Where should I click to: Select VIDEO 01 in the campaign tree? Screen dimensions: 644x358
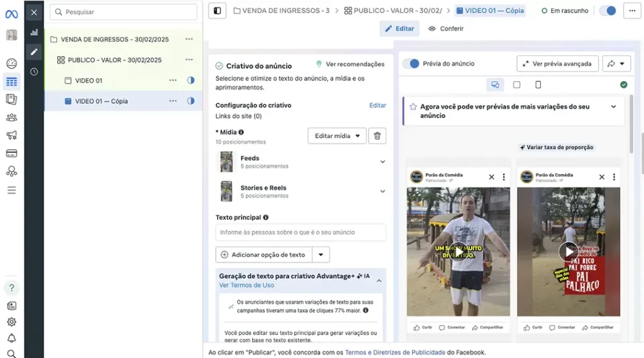pos(89,81)
